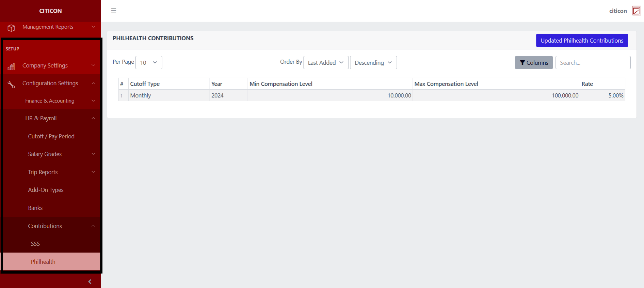Click the Management Reports cube icon
This screenshot has height=288, width=644.
point(11,28)
